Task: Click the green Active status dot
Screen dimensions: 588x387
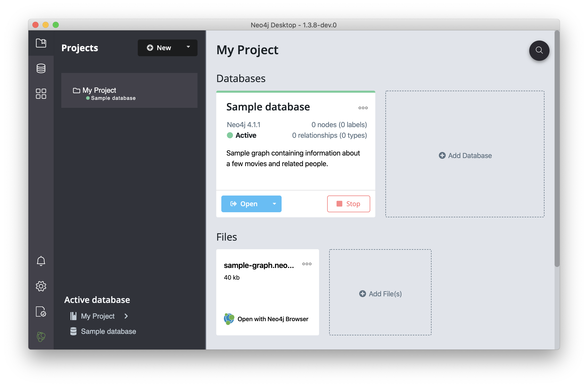Action: tap(230, 135)
